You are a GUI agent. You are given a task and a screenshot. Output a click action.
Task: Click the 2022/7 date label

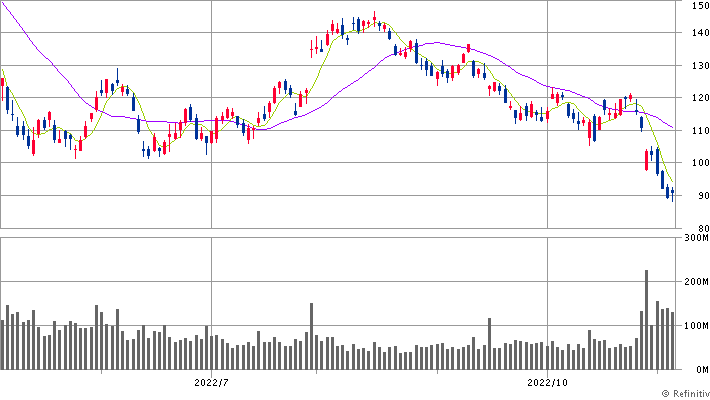point(211,383)
